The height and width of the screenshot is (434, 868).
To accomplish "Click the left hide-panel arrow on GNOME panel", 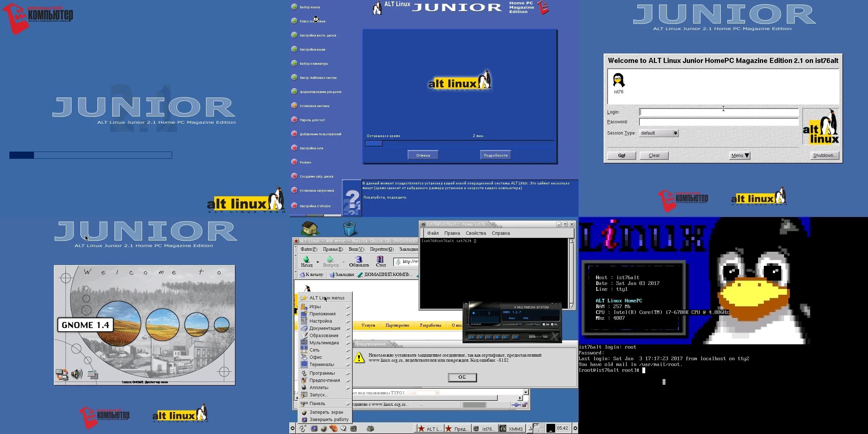I will 292,428.
